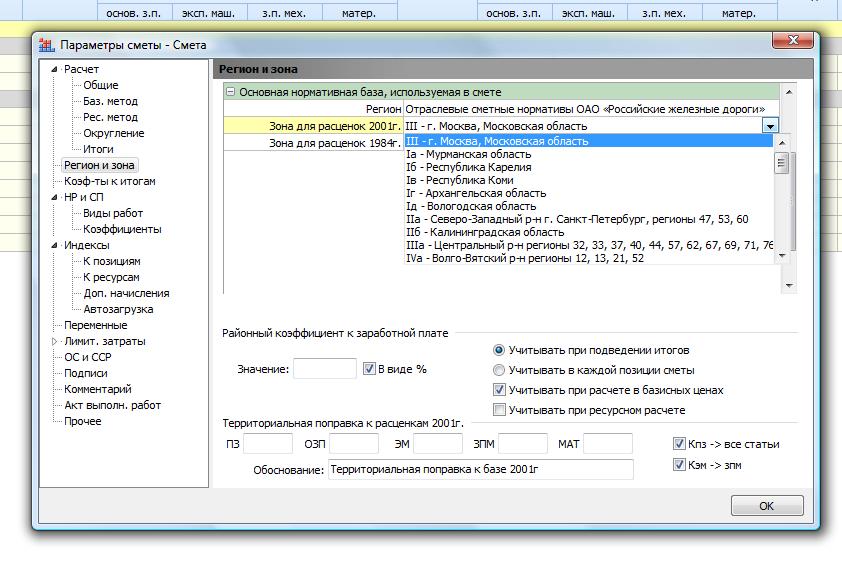Select Учитывать при подведении итогов radio
Image resolution: width=842 pixels, height=561 pixels.
(x=499, y=350)
